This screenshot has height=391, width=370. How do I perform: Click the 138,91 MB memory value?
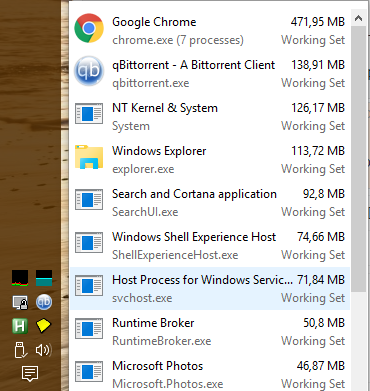pos(318,65)
